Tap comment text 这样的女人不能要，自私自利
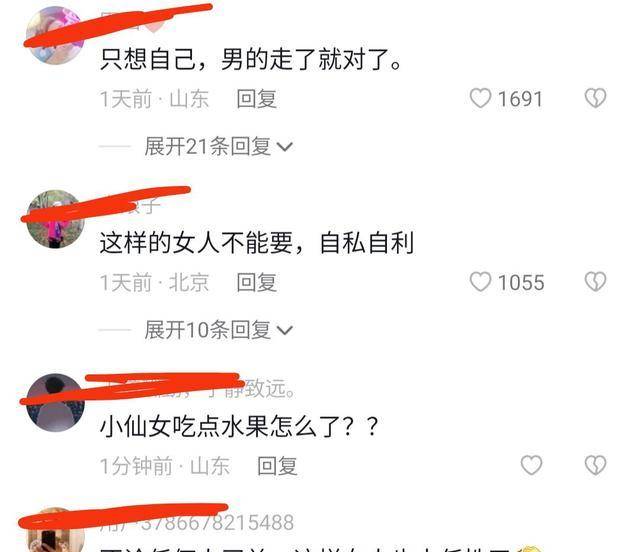 257,243
